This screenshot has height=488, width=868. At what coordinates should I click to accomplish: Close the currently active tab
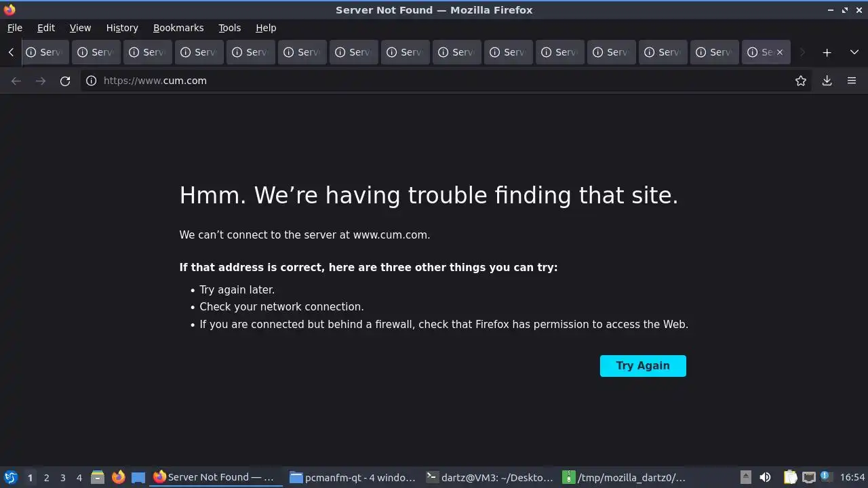click(779, 52)
